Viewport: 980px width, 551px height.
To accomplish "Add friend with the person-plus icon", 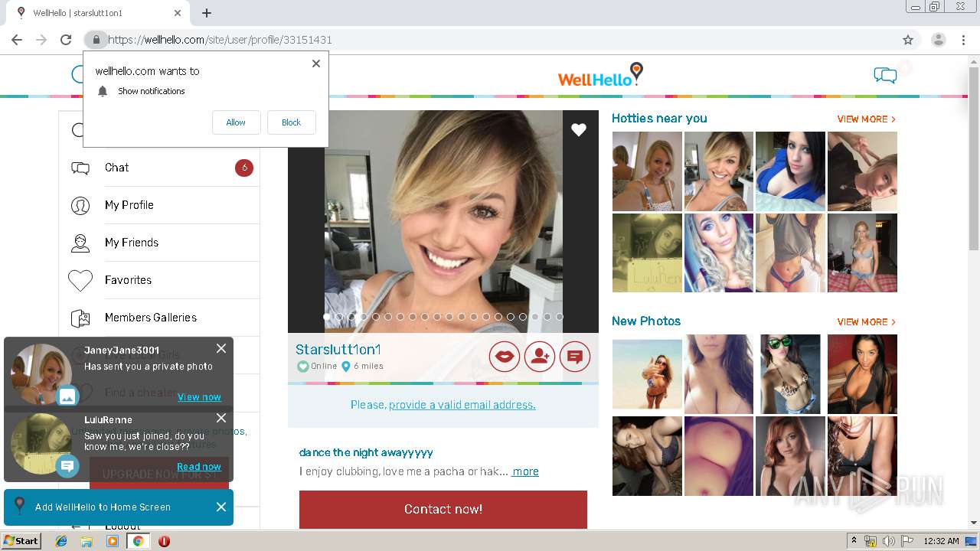I will (540, 356).
